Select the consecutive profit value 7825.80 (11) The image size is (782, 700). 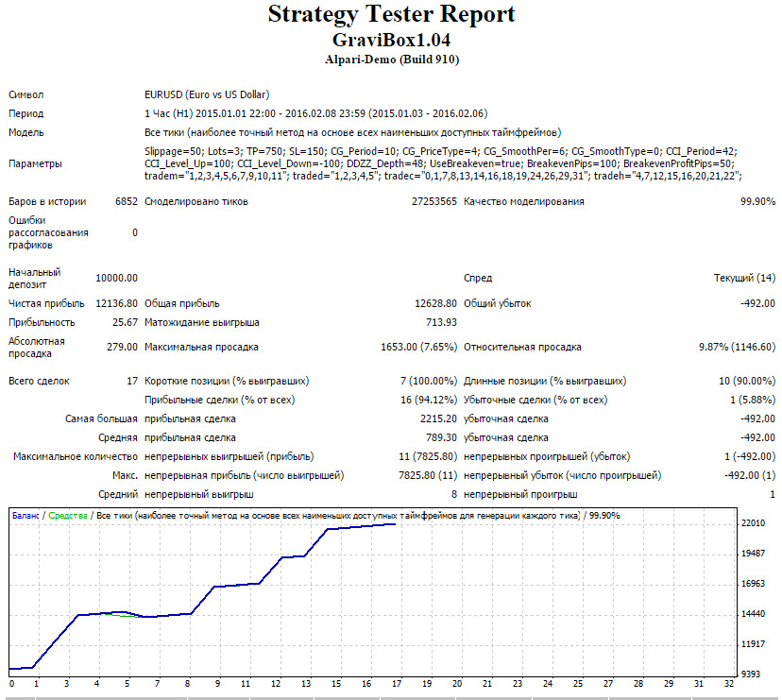coord(428,476)
